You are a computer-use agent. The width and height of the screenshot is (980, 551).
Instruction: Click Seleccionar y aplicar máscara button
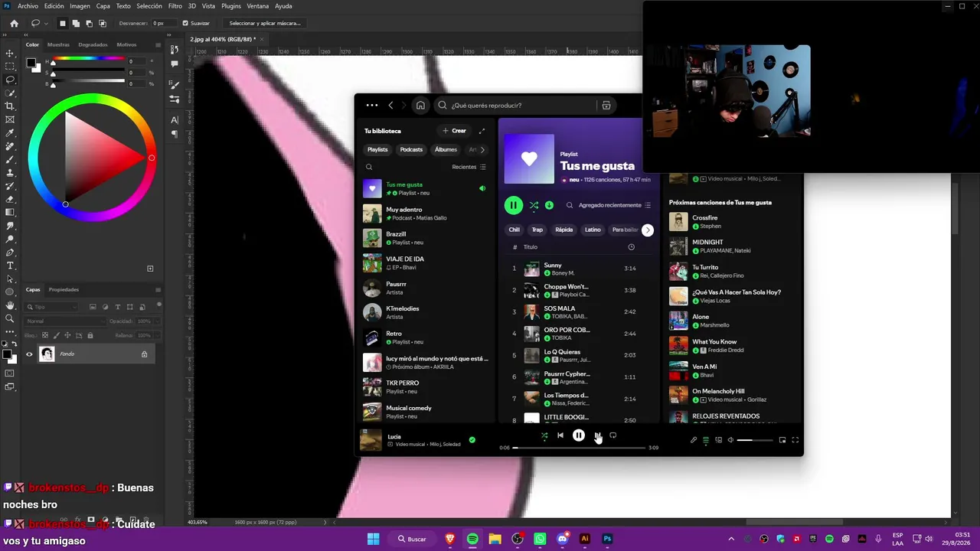click(265, 23)
